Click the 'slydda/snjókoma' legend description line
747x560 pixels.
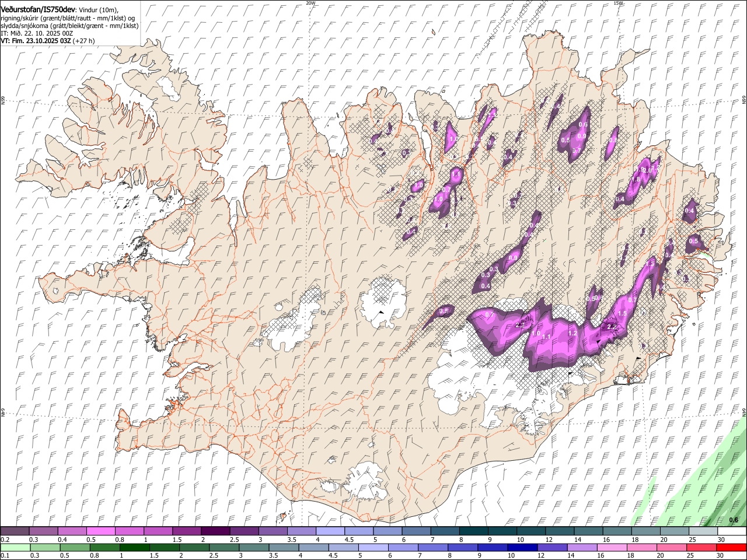click(69, 26)
